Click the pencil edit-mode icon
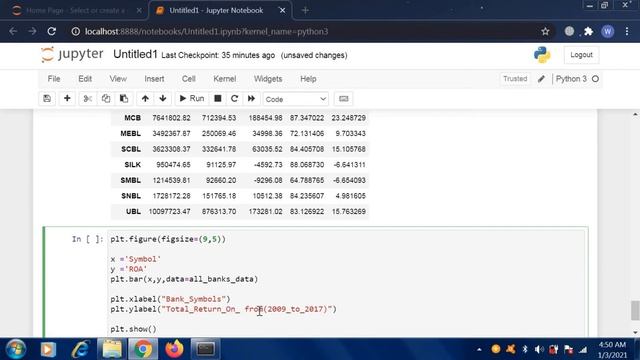640x360 pixels. (x=541, y=79)
